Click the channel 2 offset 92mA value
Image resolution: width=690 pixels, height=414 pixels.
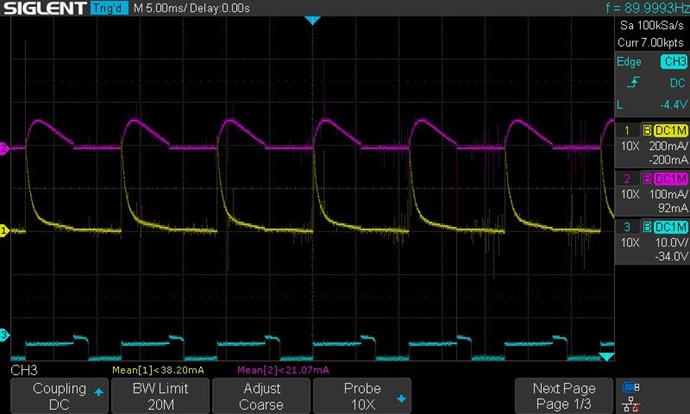[673, 208]
